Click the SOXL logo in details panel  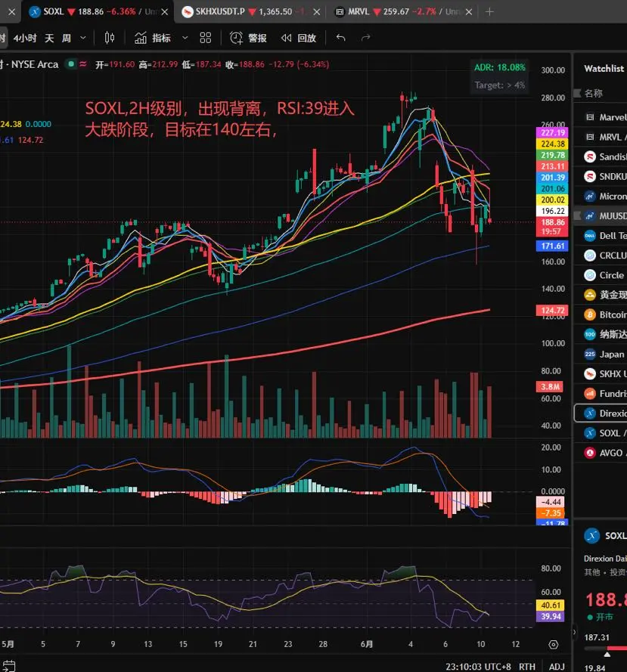[x=592, y=536]
